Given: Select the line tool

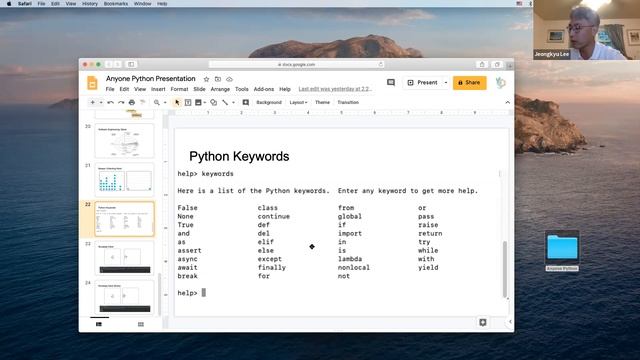Looking at the screenshot, I should point(225,102).
